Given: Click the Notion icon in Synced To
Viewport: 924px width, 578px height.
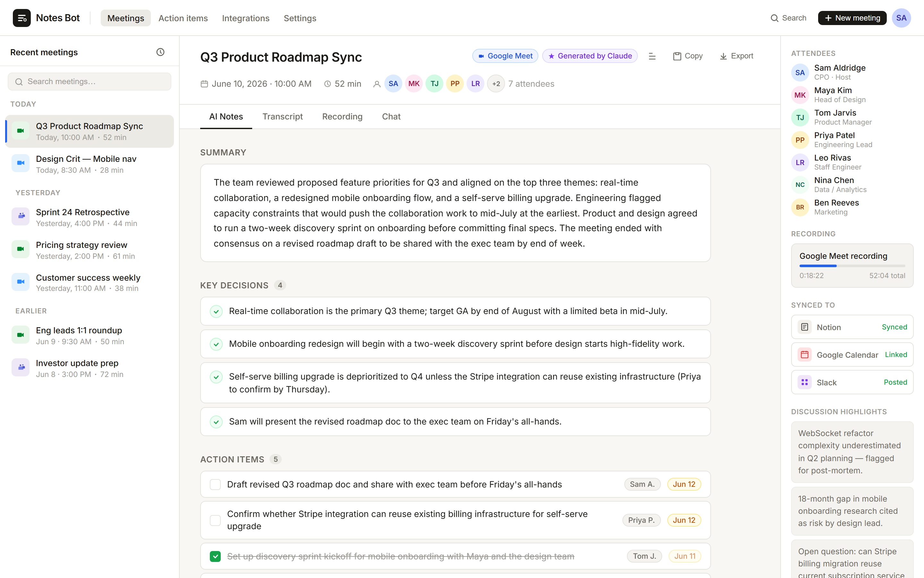Looking at the screenshot, I should click(x=805, y=327).
